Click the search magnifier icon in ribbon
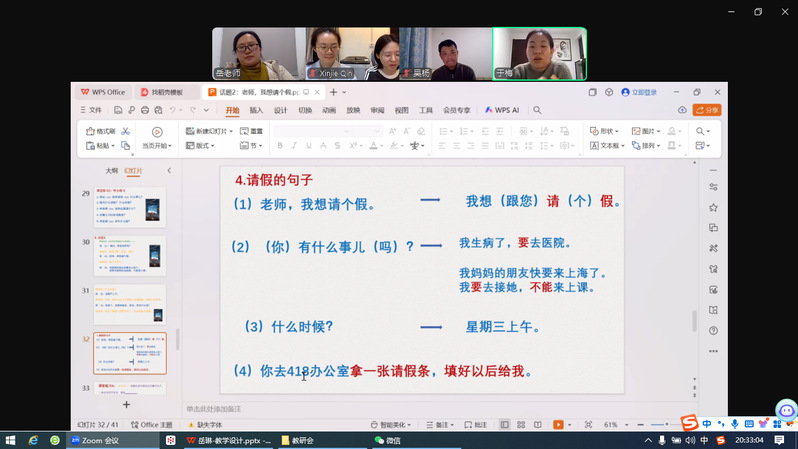The image size is (798, 449). coord(537,110)
